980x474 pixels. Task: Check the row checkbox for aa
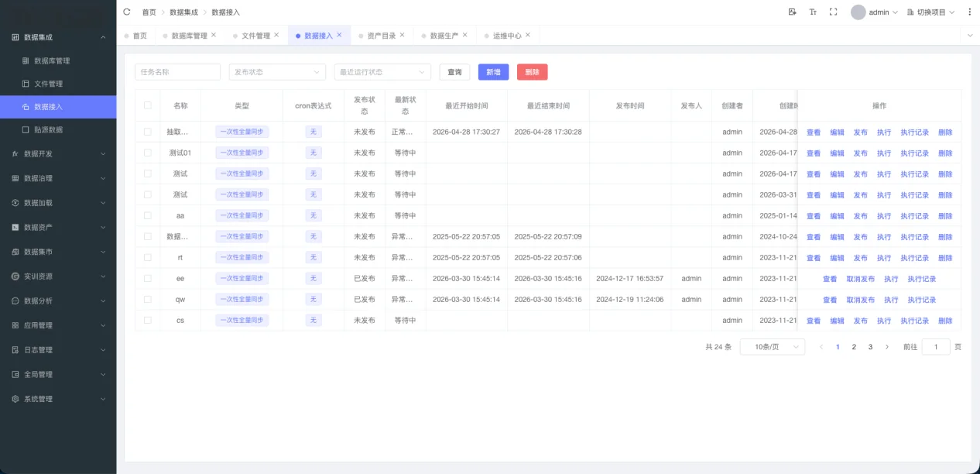[x=148, y=215]
